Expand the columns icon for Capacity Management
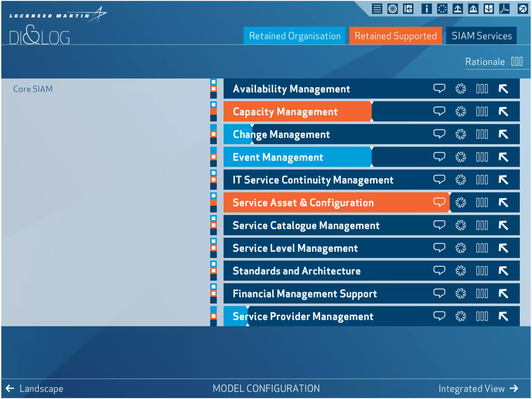This screenshot has height=399, width=532. pyautogui.click(x=482, y=111)
